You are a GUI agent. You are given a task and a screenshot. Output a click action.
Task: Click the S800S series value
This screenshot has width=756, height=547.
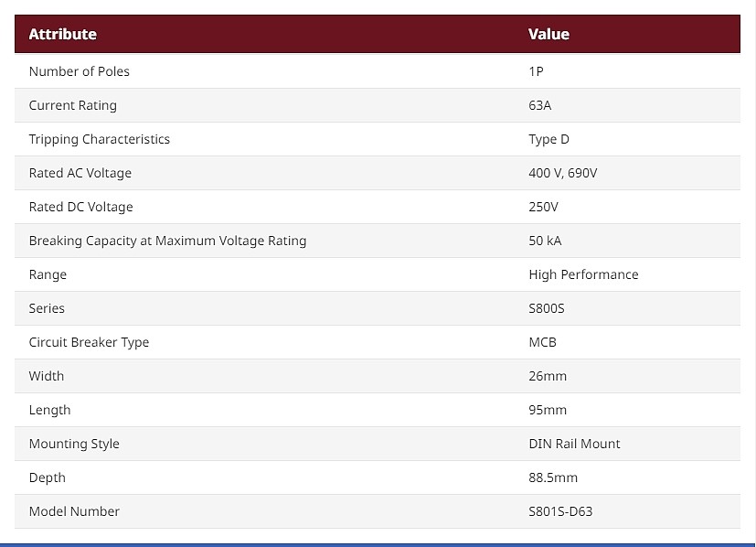pos(547,308)
